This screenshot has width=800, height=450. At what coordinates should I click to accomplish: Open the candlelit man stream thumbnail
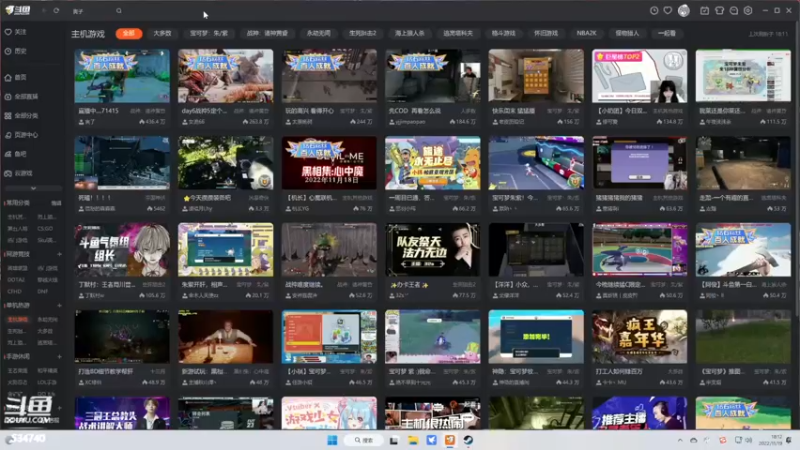[x=226, y=337]
